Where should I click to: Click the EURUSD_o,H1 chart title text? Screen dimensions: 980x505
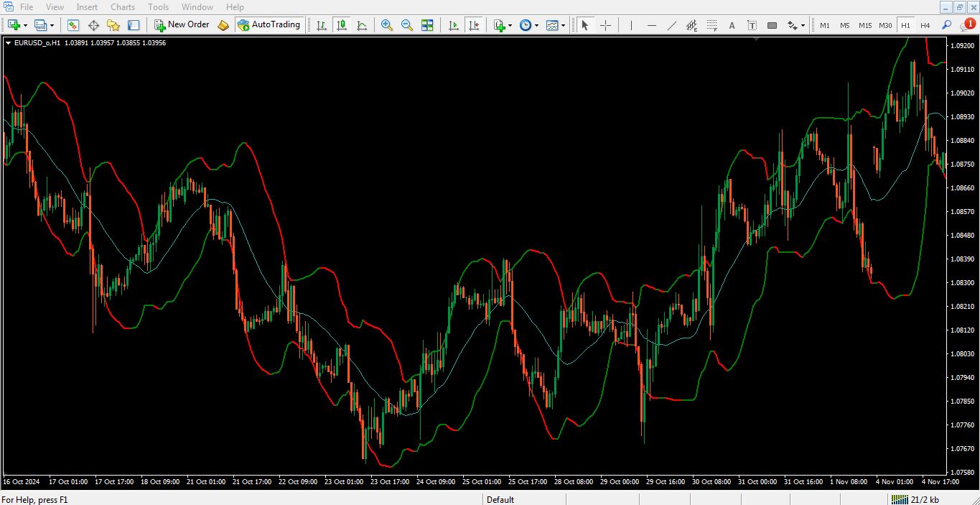(37, 43)
